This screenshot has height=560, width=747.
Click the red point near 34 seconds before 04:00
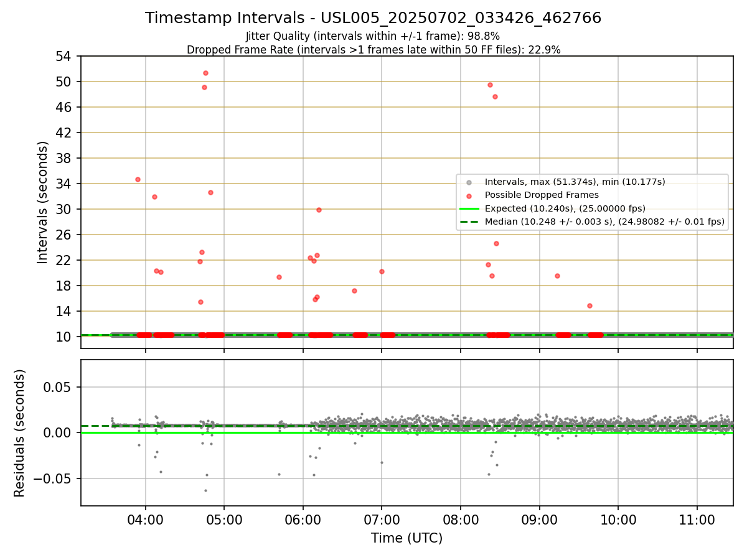(x=138, y=179)
